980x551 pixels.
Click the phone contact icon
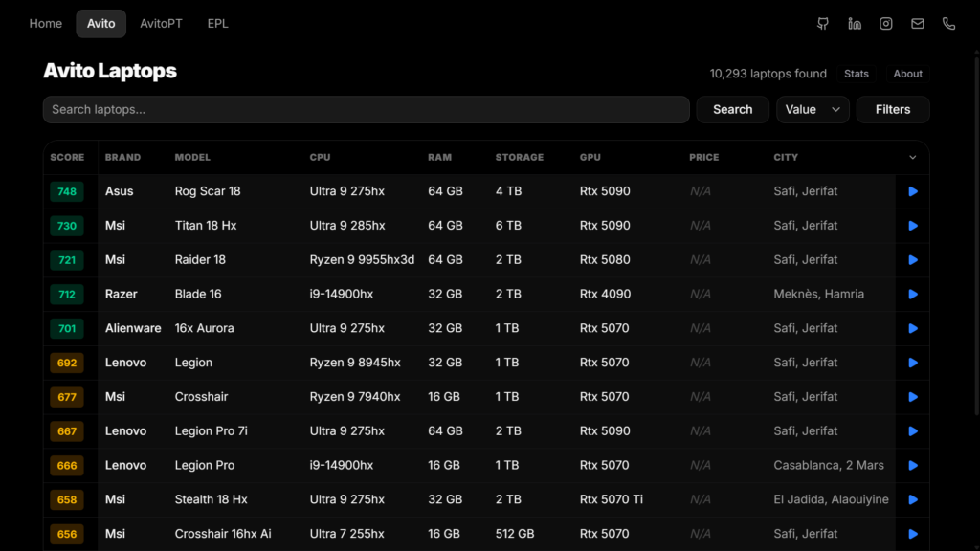(948, 24)
